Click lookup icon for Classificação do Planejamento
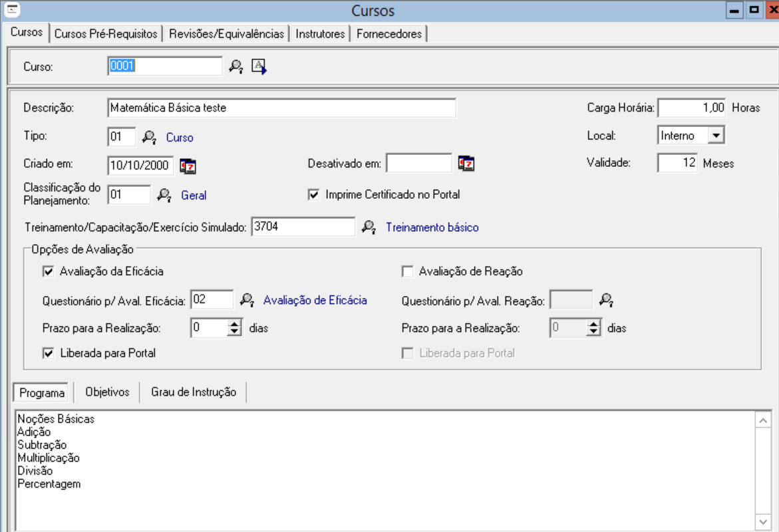 164,195
